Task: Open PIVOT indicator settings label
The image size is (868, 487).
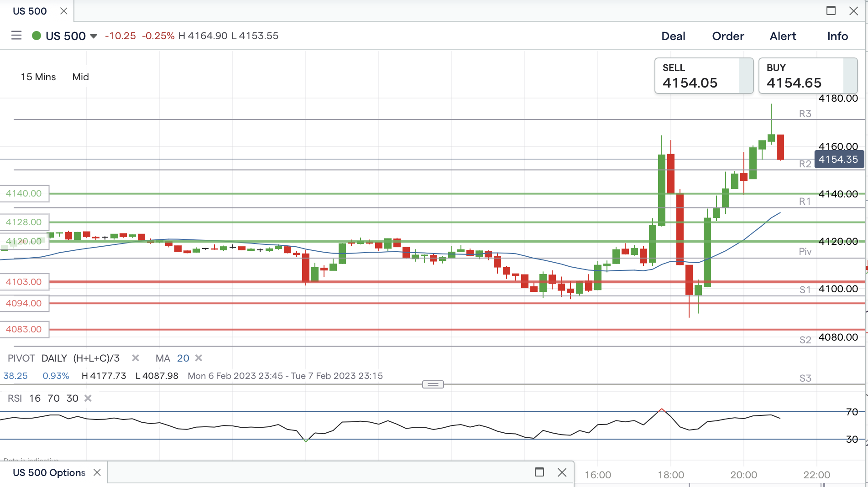Action: [21, 358]
